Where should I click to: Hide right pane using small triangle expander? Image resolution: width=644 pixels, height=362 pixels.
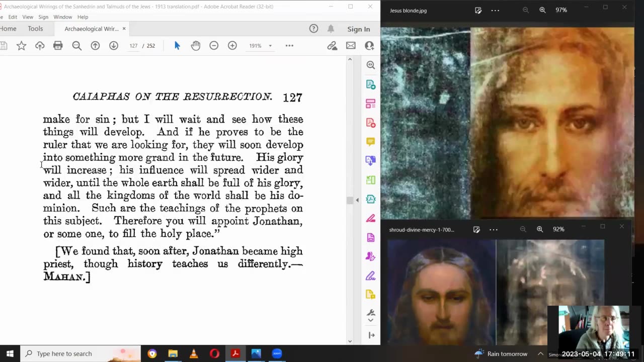[357, 200]
